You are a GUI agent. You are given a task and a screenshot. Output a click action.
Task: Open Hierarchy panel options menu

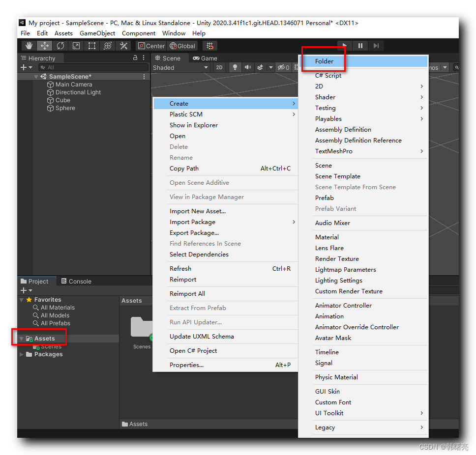click(x=144, y=57)
